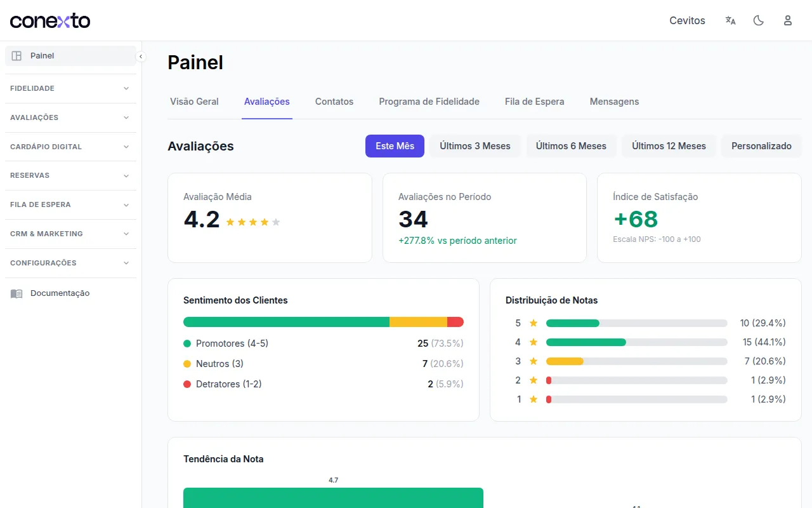This screenshot has height=508, width=812.
Task: Click the Cevitos account name
Action: [x=687, y=20]
